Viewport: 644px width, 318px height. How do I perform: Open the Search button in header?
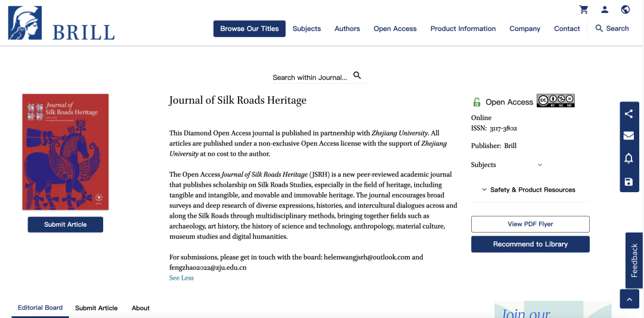[612, 29]
